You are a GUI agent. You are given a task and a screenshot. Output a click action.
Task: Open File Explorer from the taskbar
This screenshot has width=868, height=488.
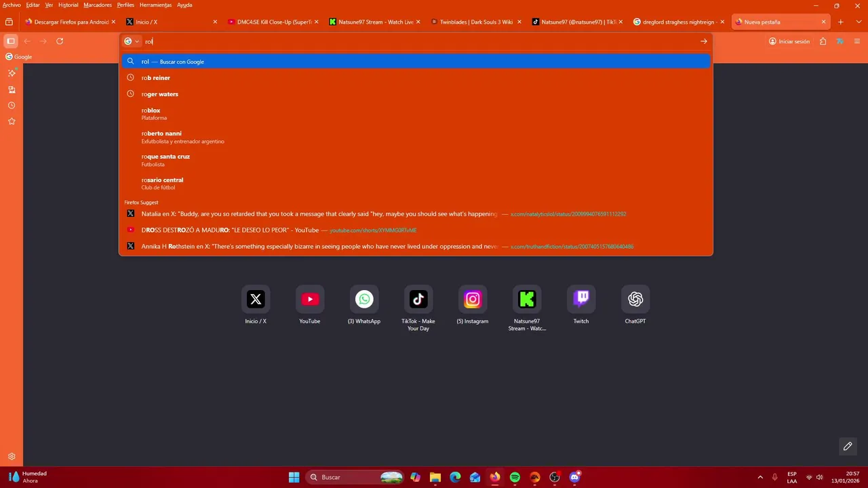point(435,477)
